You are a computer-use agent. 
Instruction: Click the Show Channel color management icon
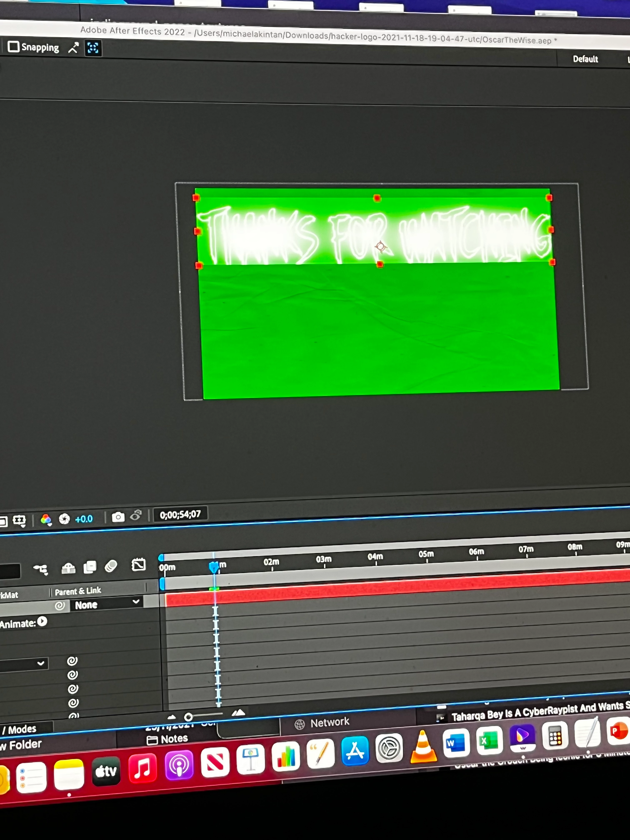point(46,520)
